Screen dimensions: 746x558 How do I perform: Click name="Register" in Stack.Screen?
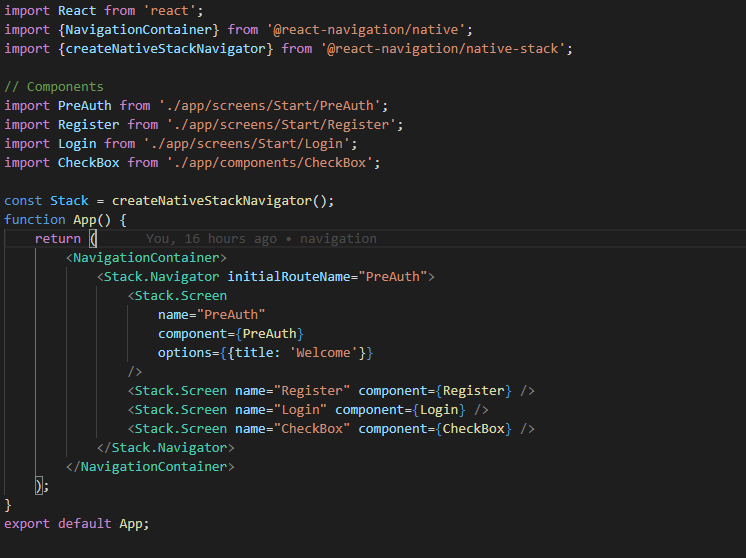click(293, 391)
